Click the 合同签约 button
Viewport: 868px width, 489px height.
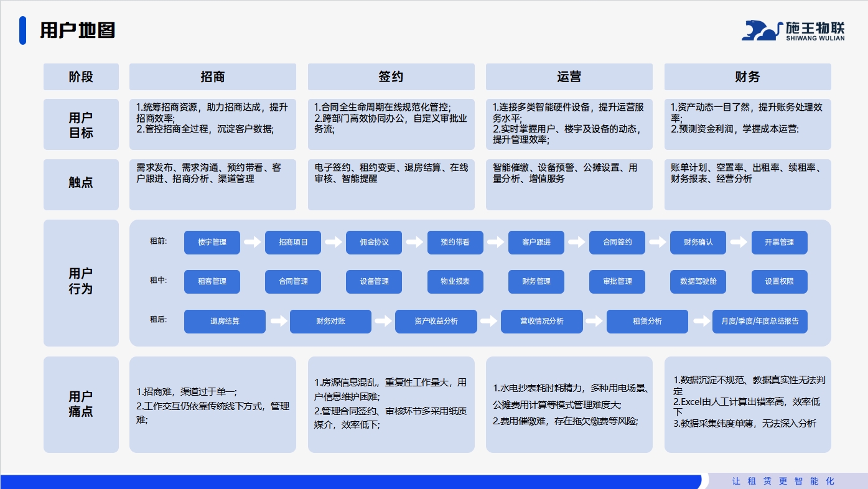[617, 243]
